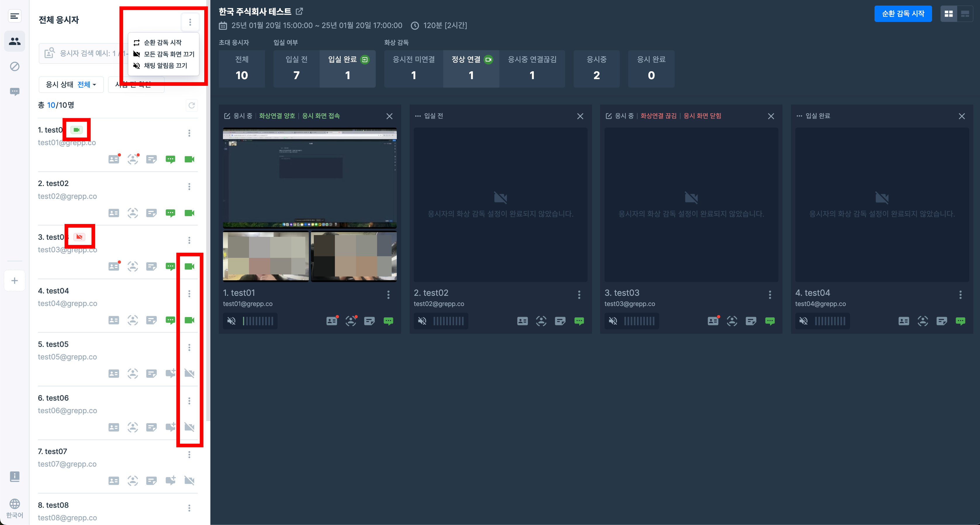Open more options for test02 list row
The height and width of the screenshot is (525, 980).
[189, 187]
